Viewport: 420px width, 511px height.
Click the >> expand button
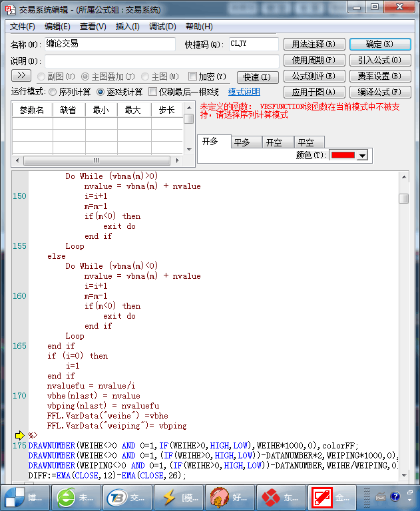click(21, 76)
